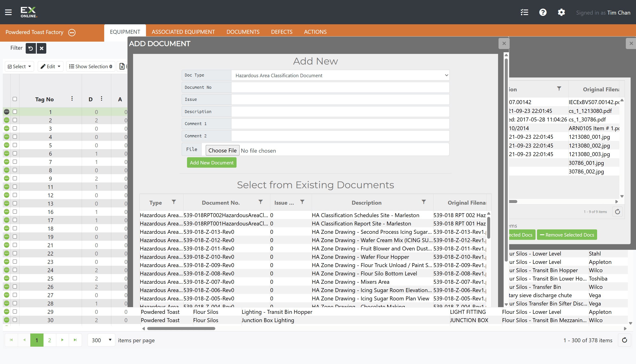The width and height of the screenshot is (636, 364).
Task: Open the hamburger navigation menu
Action: coord(8,12)
